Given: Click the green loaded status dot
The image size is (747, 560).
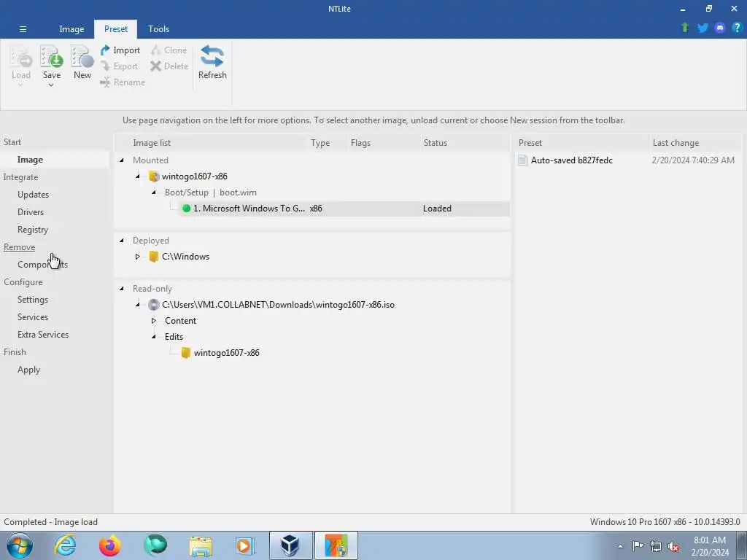Looking at the screenshot, I should tap(186, 209).
